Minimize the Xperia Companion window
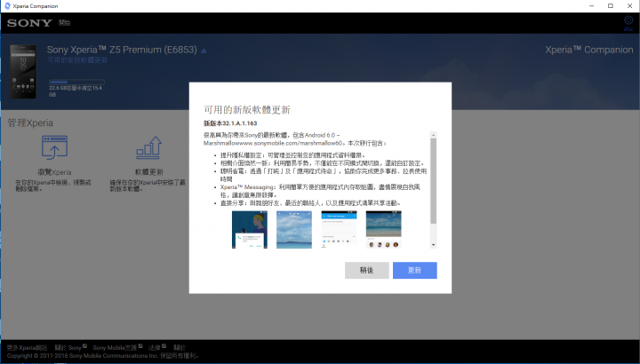The image size is (640, 364). pyautogui.click(x=592, y=5)
